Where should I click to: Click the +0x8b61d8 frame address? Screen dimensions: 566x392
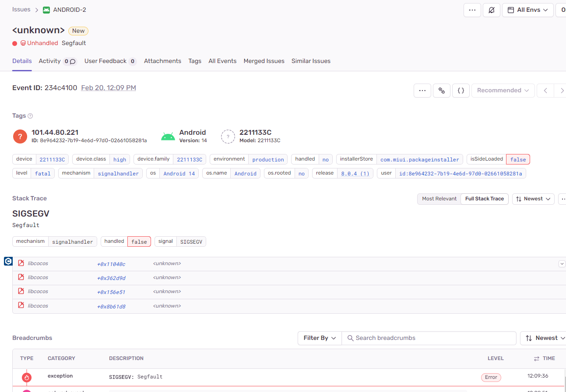pos(111,306)
